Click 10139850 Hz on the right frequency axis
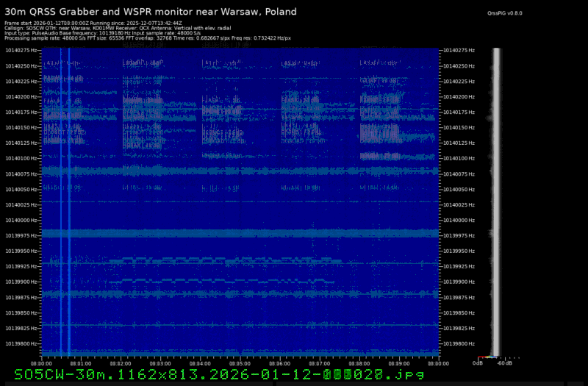Viewport: 588px width, 386px height. pyautogui.click(x=459, y=313)
